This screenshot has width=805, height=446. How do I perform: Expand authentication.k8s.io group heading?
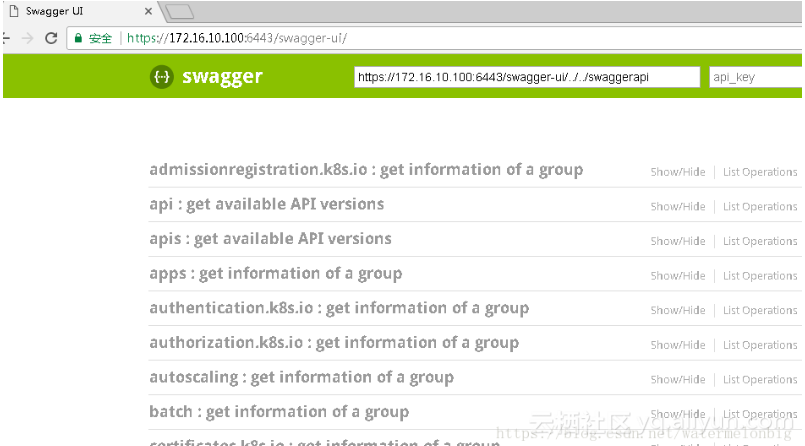click(x=339, y=308)
